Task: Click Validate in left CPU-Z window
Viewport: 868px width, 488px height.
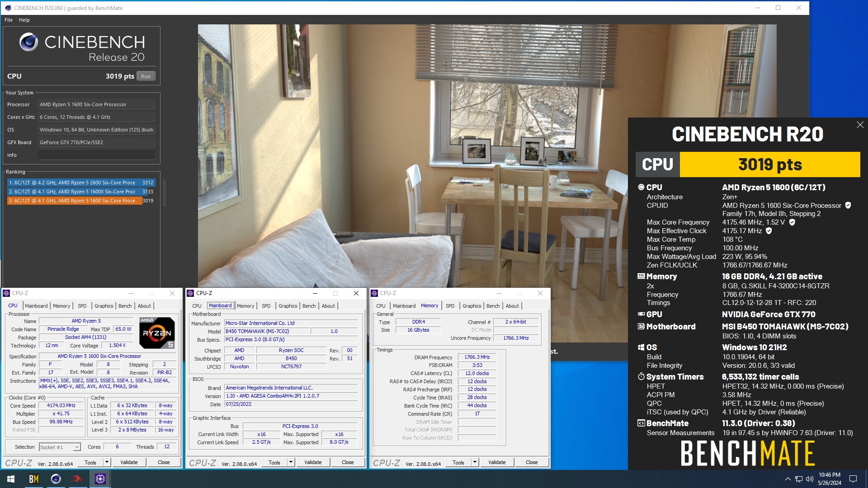Action: click(x=129, y=462)
